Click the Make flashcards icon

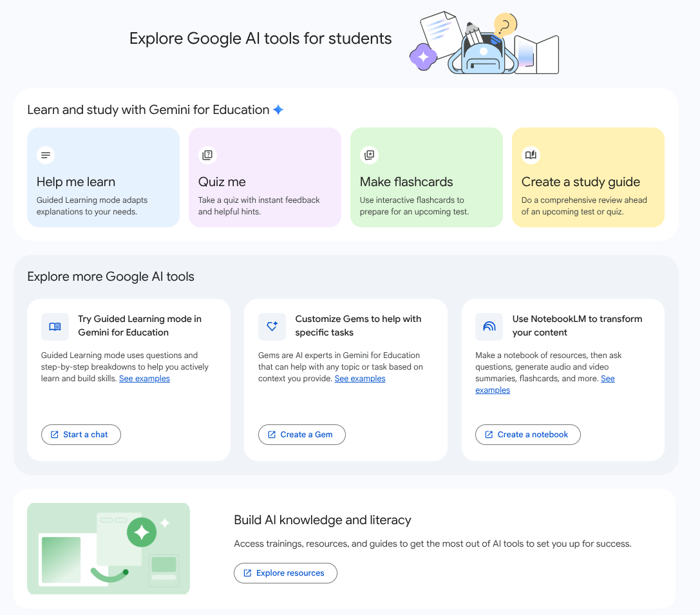(369, 155)
